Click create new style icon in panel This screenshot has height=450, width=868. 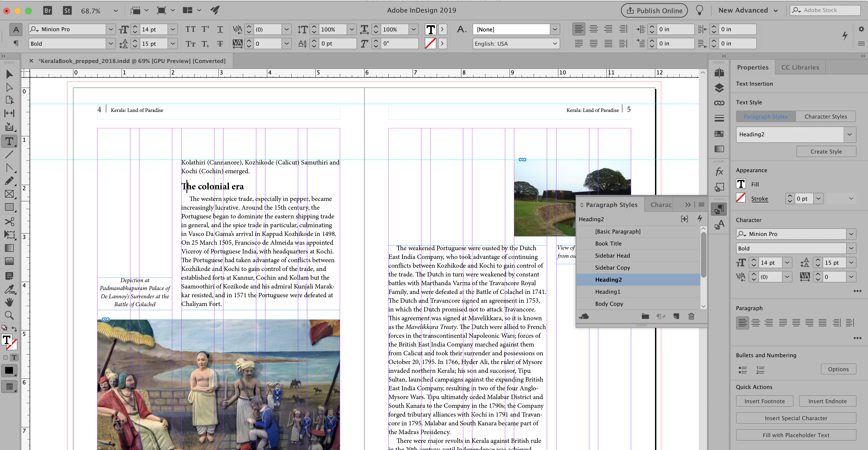(676, 316)
